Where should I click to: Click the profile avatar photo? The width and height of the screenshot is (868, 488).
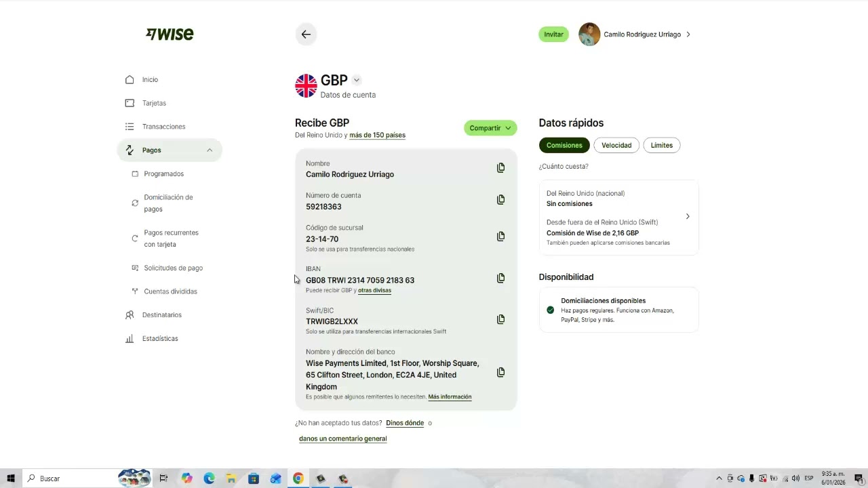pos(589,35)
